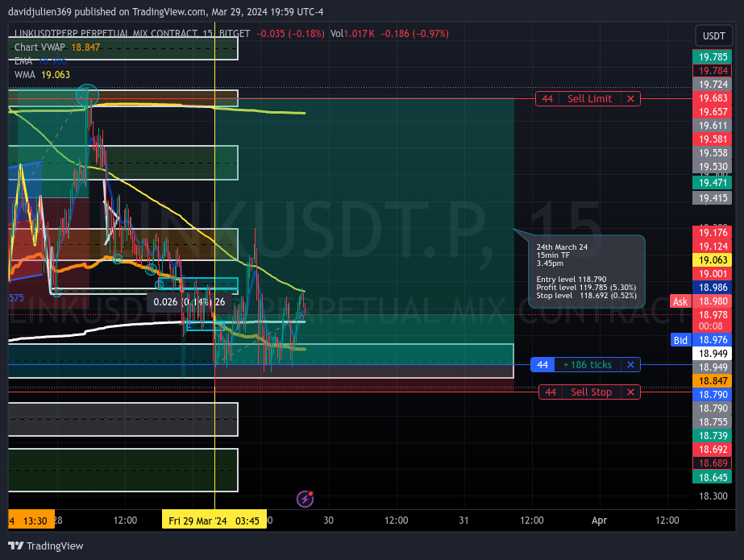
Task: Click the 31 date on time axis
Action: tap(463, 521)
